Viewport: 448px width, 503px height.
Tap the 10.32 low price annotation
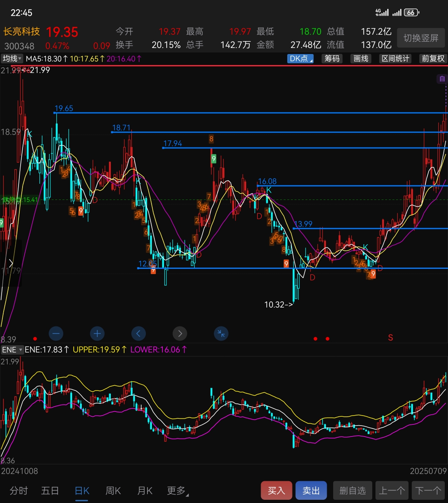(x=278, y=305)
